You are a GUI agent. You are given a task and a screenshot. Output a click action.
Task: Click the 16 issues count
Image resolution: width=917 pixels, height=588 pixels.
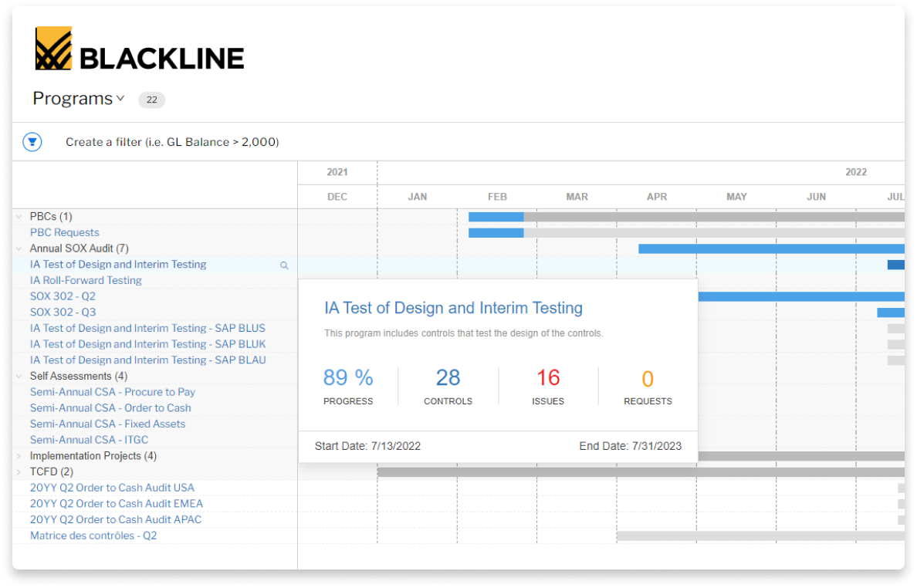click(548, 377)
